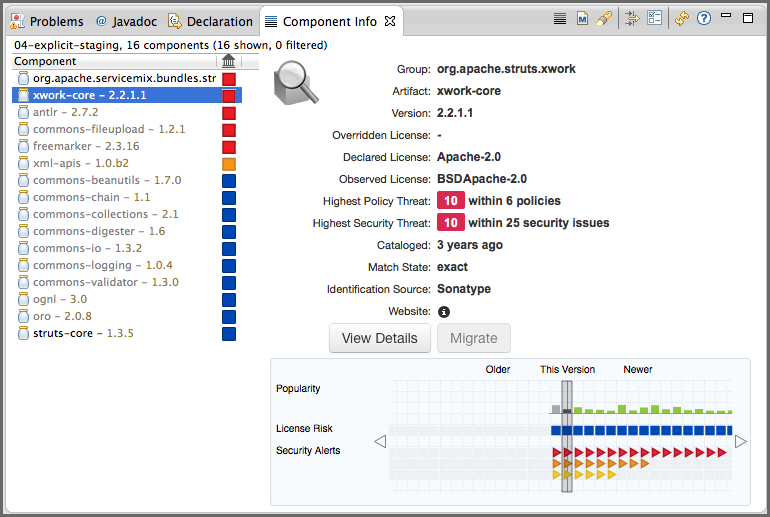Click last blue license risk square
This screenshot has width=770, height=517.
[x=728, y=431]
